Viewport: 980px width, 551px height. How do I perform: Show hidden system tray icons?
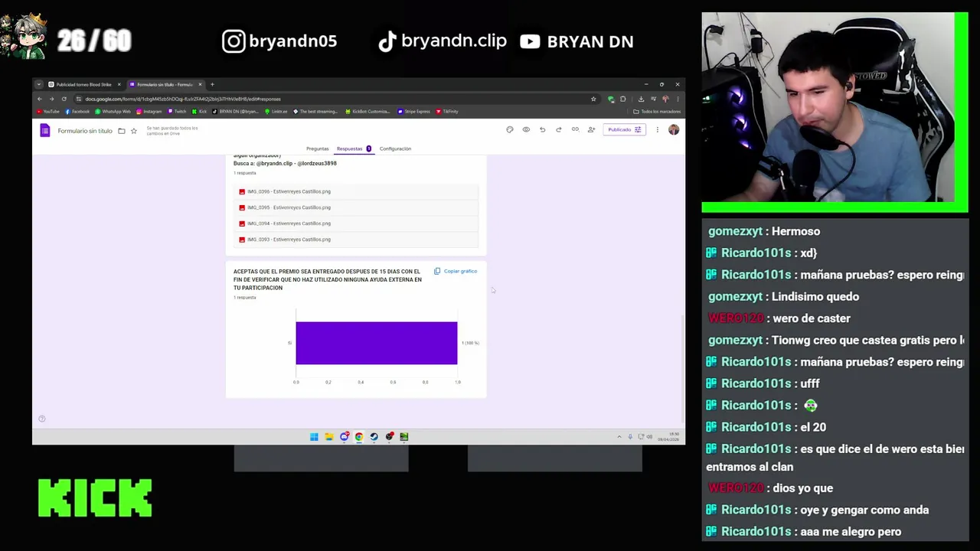tap(619, 437)
